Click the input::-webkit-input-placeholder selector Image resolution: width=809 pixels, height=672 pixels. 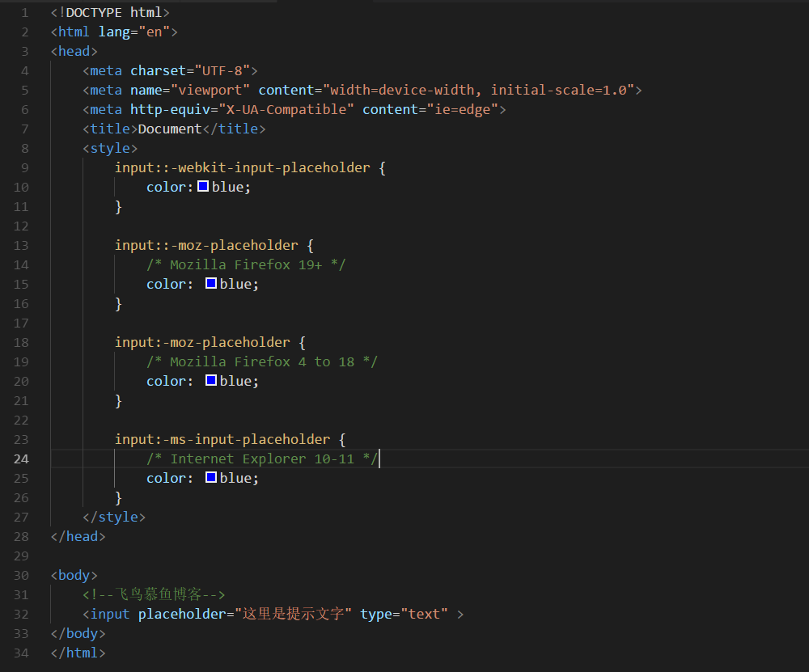tap(242, 167)
